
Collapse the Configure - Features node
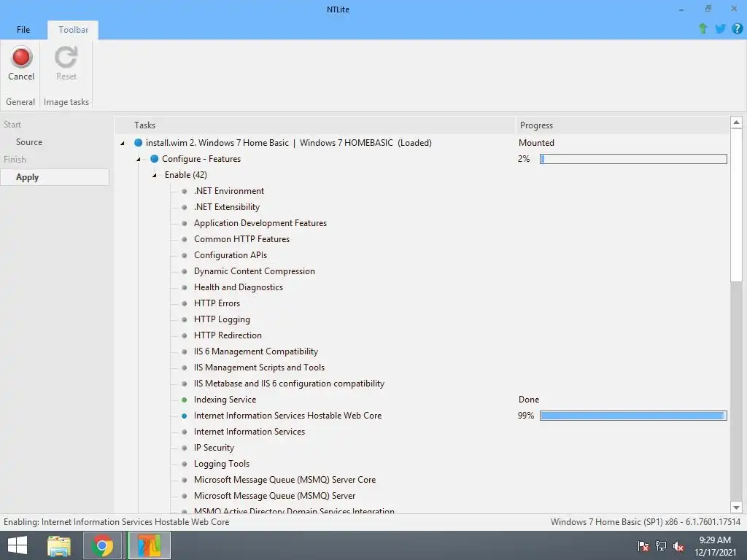(x=139, y=159)
